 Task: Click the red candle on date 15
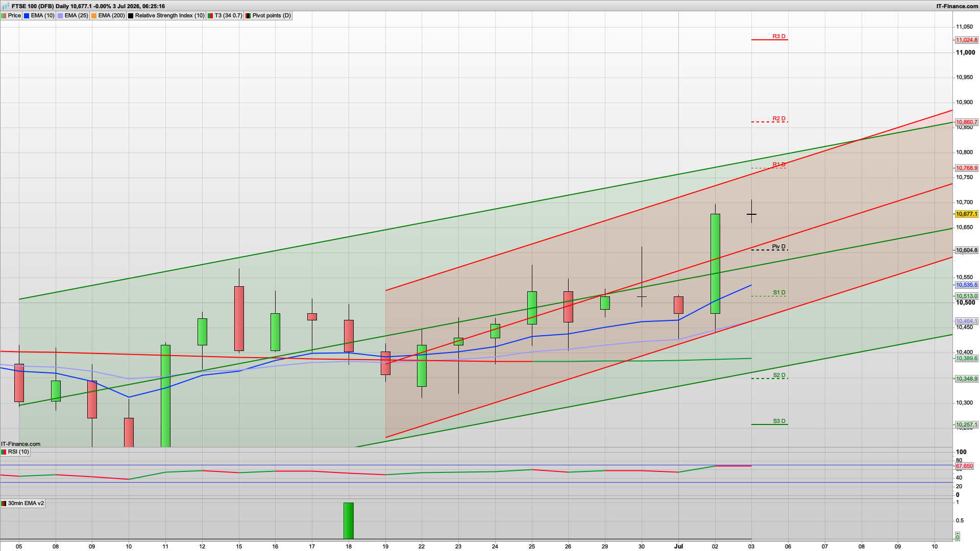pos(239,318)
